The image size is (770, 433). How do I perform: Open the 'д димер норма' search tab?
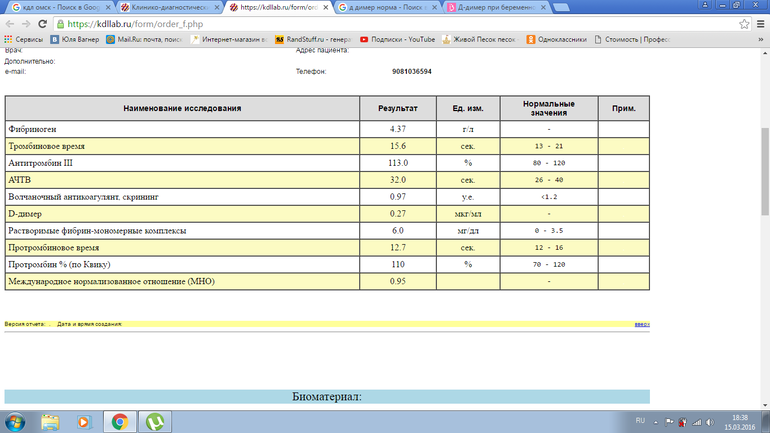pyautogui.click(x=388, y=6)
